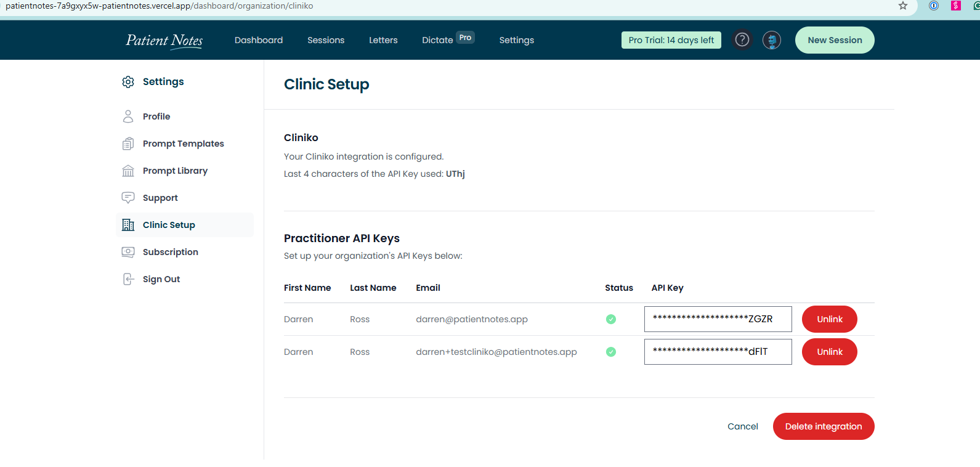Click the Prompt Library building icon

(x=128, y=171)
